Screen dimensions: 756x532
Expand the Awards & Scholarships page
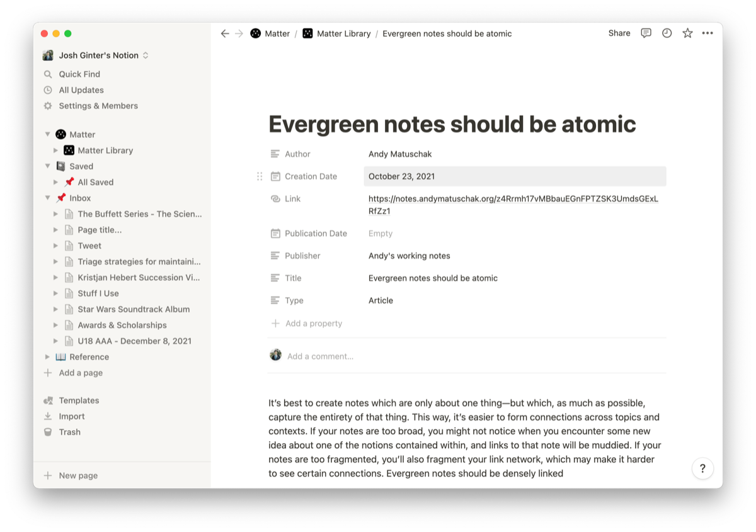pyautogui.click(x=55, y=325)
